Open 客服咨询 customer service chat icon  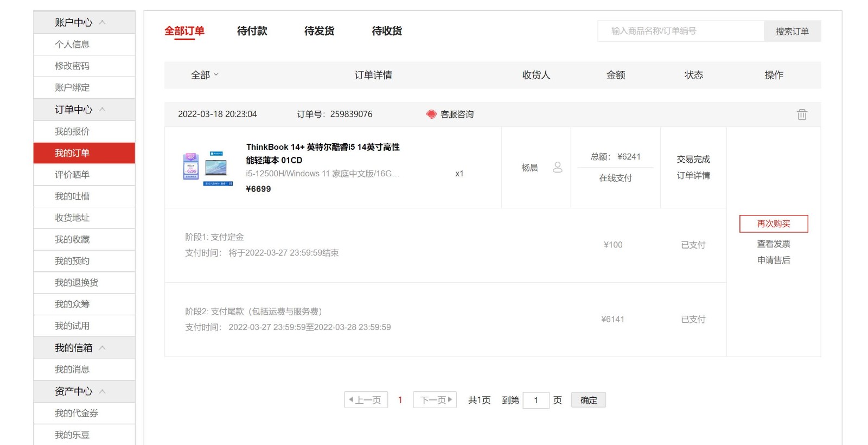click(x=431, y=115)
